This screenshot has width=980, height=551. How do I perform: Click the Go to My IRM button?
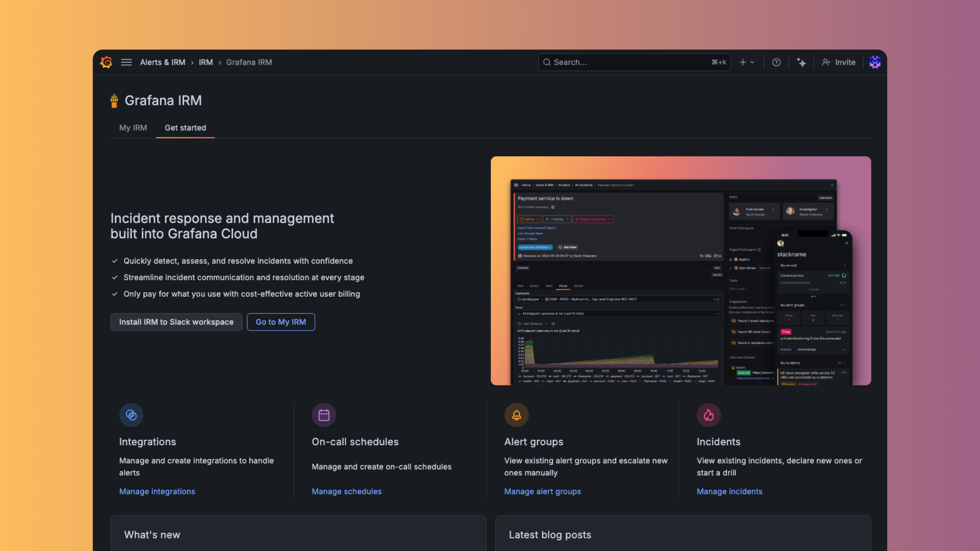click(281, 322)
